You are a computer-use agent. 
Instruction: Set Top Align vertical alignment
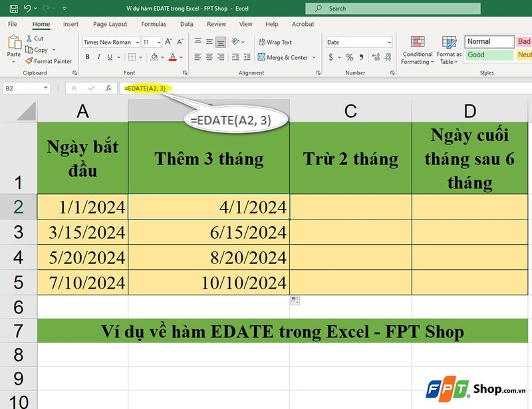(198, 42)
